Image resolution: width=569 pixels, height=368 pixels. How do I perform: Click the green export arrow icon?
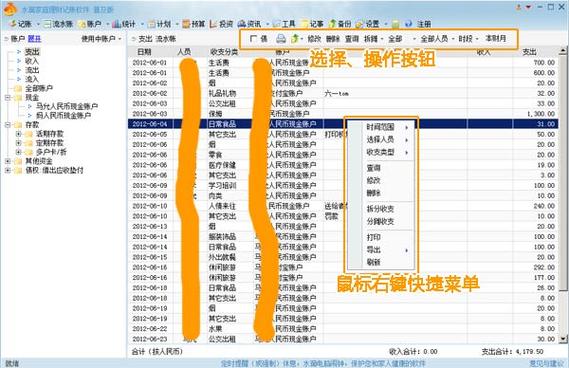[295, 38]
